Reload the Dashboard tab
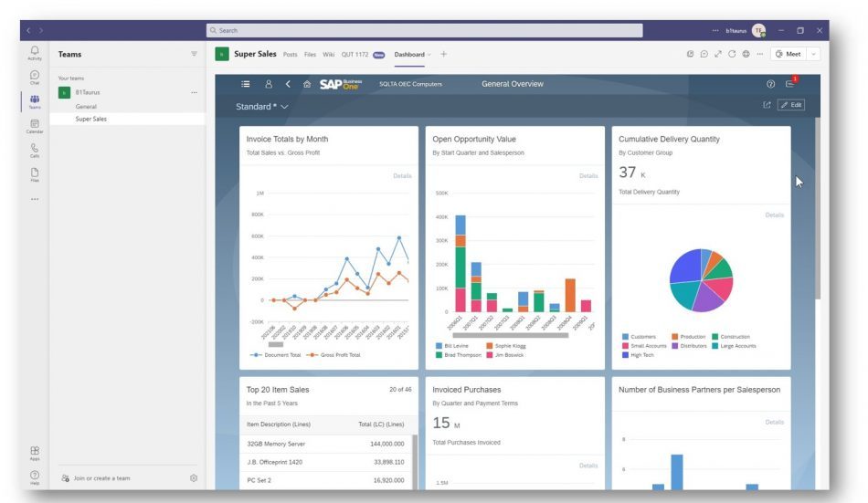Screen dimensions: 868x503 point(732,54)
